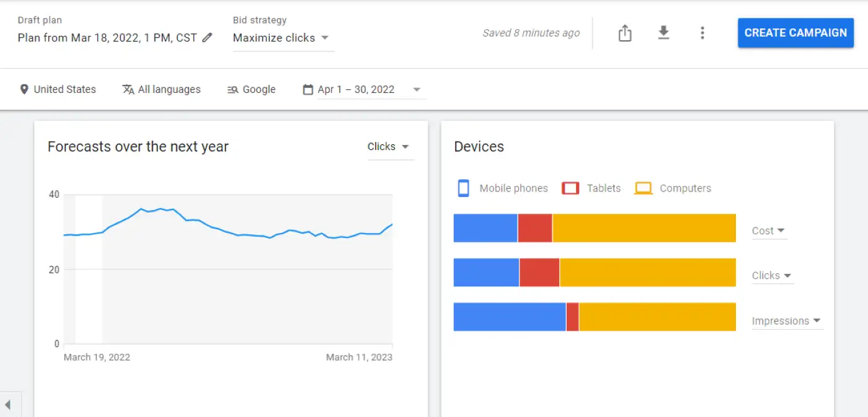Click the yellow computers segment of Clicks bar
This screenshot has width=868, height=417.
pyautogui.click(x=648, y=273)
